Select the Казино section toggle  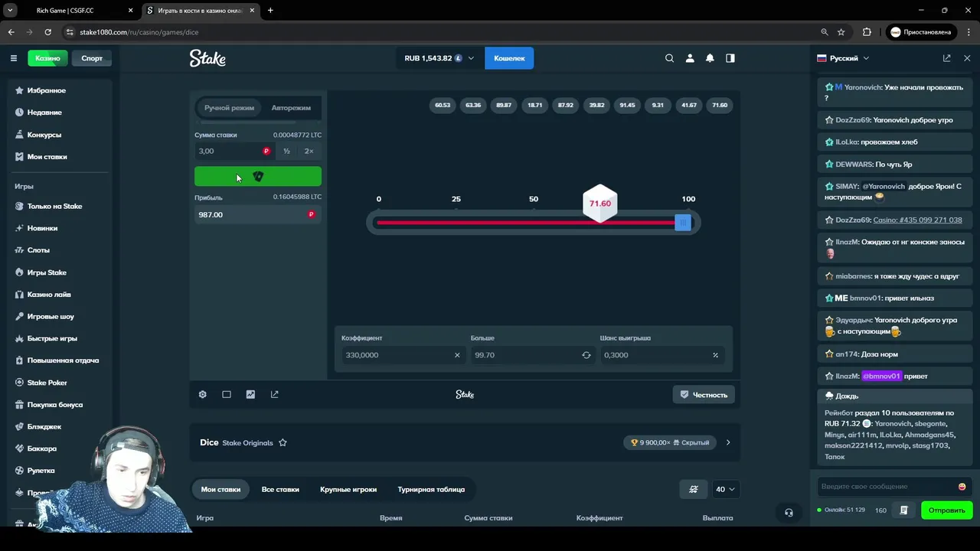pos(47,58)
